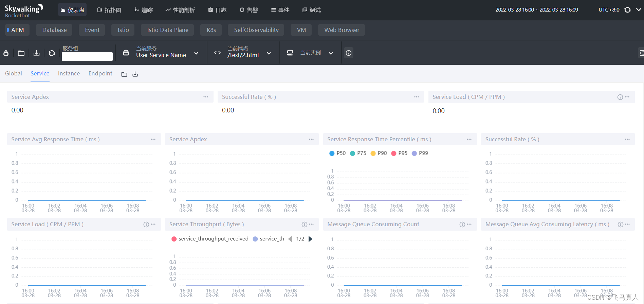Open the 告警 alarm menu

pos(249,10)
